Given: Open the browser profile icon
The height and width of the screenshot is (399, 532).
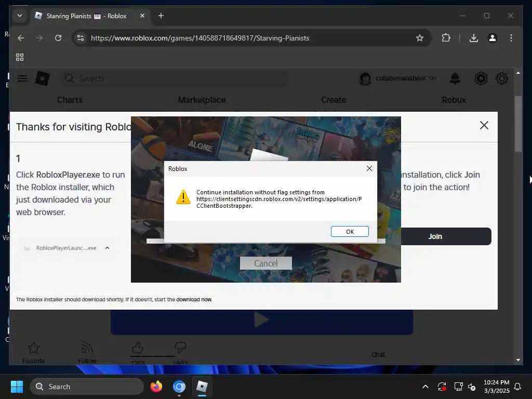Looking at the screenshot, I should tap(493, 38).
